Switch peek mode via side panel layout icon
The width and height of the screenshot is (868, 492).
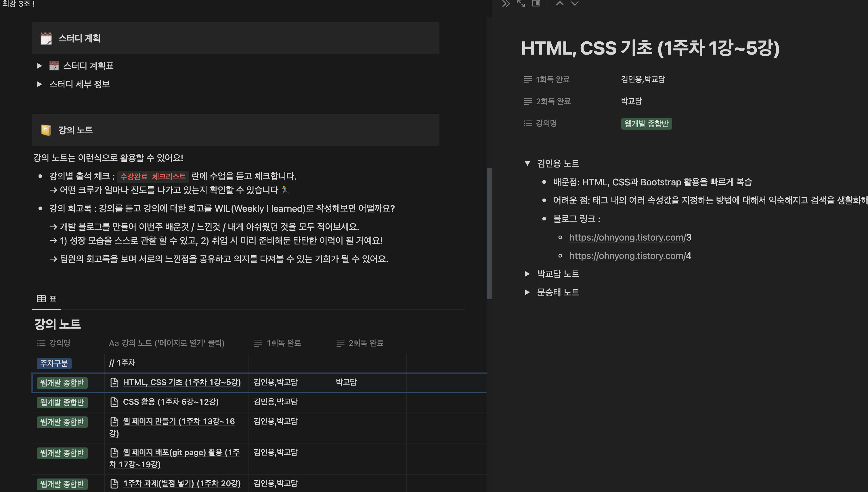tap(536, 4)
